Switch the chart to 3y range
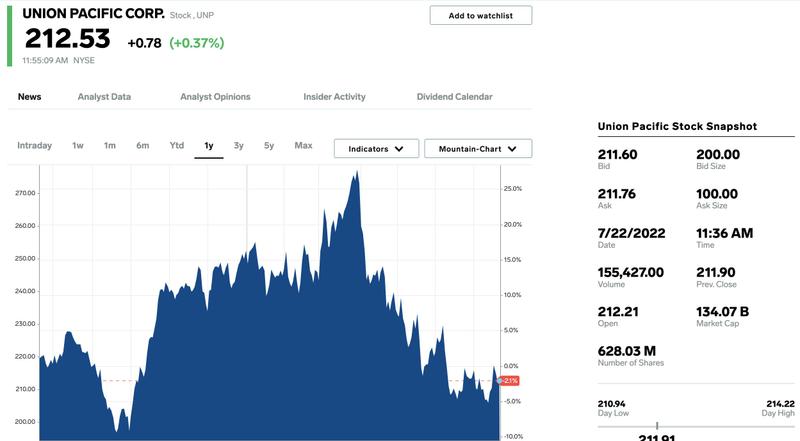 point(239,145)
